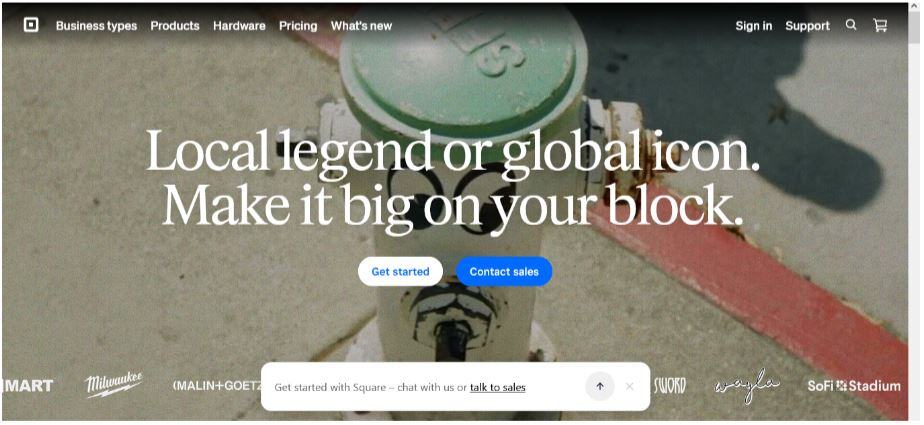The image size is (924, 425).
Task: Expand the Business types menu
Action: pyautogui.click(x=96, y=26)
